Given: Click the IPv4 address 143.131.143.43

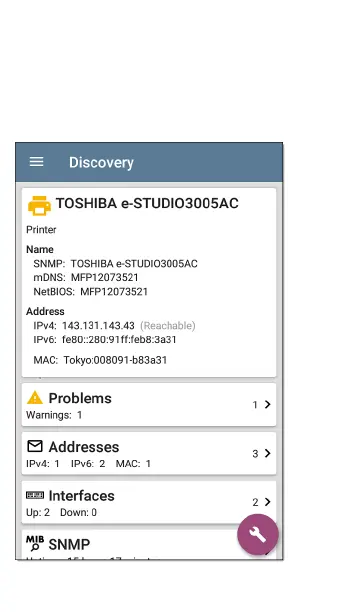Looking at the screenshot, I should point(98,326).
